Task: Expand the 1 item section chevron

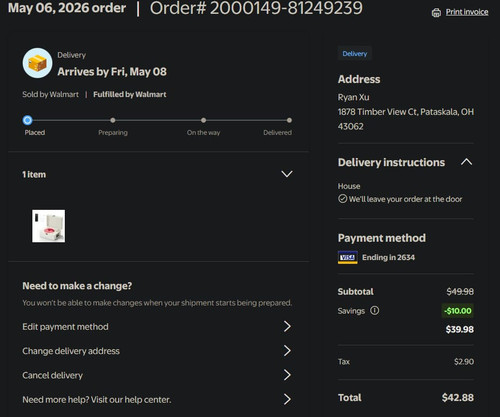Action: [x=287, y=174]
